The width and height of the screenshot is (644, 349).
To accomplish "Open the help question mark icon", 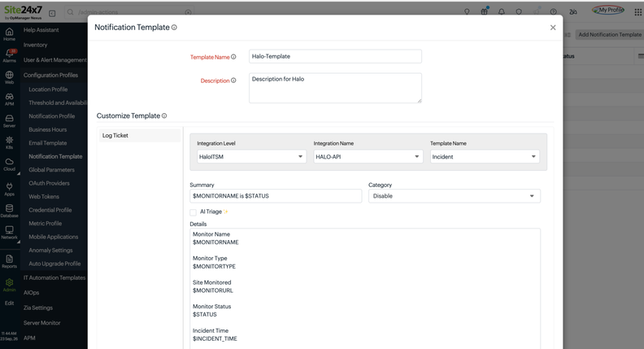I will (553, 11).
